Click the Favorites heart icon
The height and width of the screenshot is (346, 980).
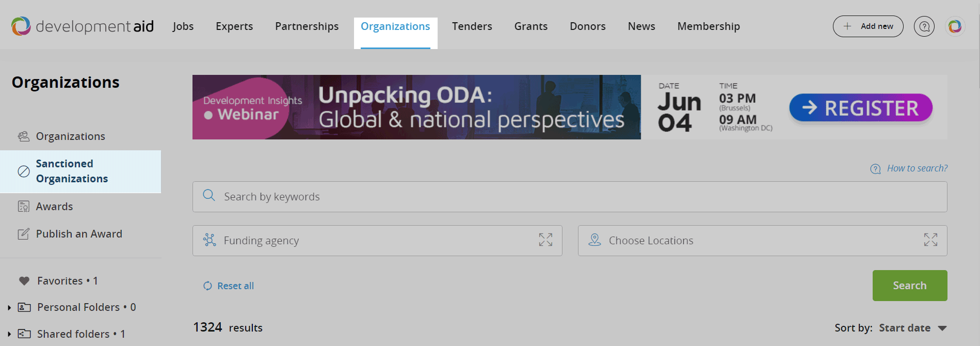tap(24, 281)
